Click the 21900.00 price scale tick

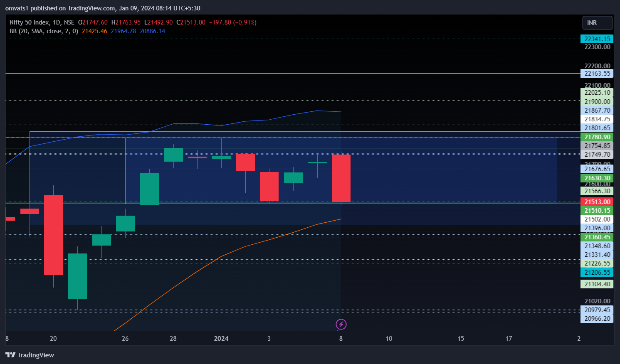point(597,102)
